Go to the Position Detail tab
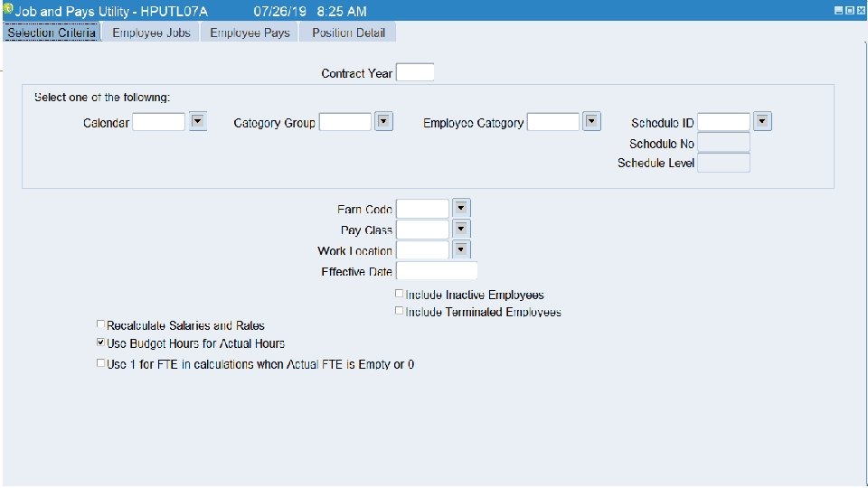The image size is (868, 488). (x=348, y=33)
